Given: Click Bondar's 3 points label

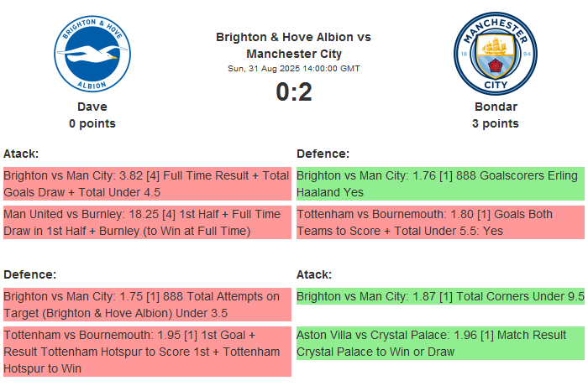Looking at the screenshot, I should 495,123.
